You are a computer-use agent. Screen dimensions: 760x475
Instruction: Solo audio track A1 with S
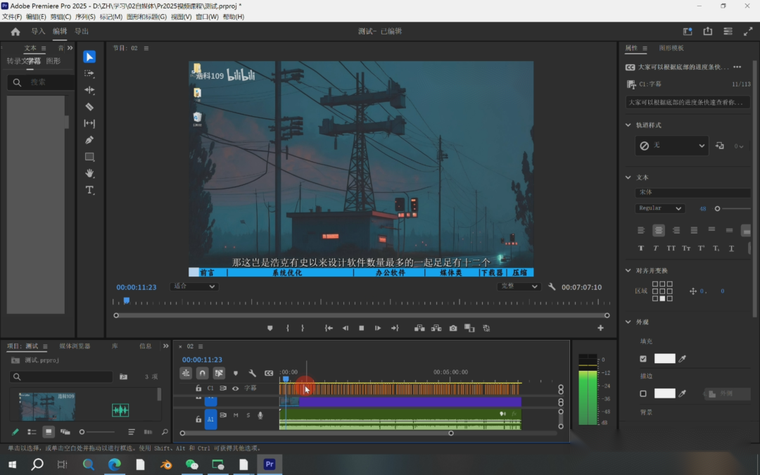(248, 415)
